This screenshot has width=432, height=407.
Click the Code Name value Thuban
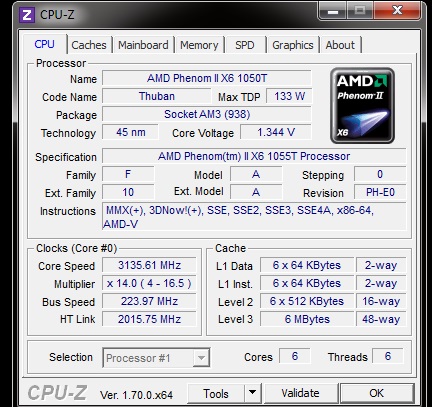157,96
